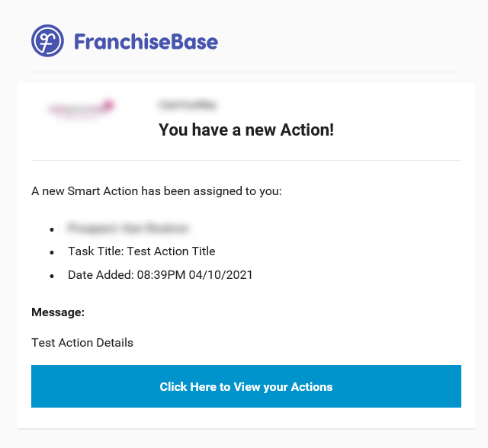Select the "A new Smart Action" intro sentence
Viewport: 488px width, 448px height.
click(156, 190)
